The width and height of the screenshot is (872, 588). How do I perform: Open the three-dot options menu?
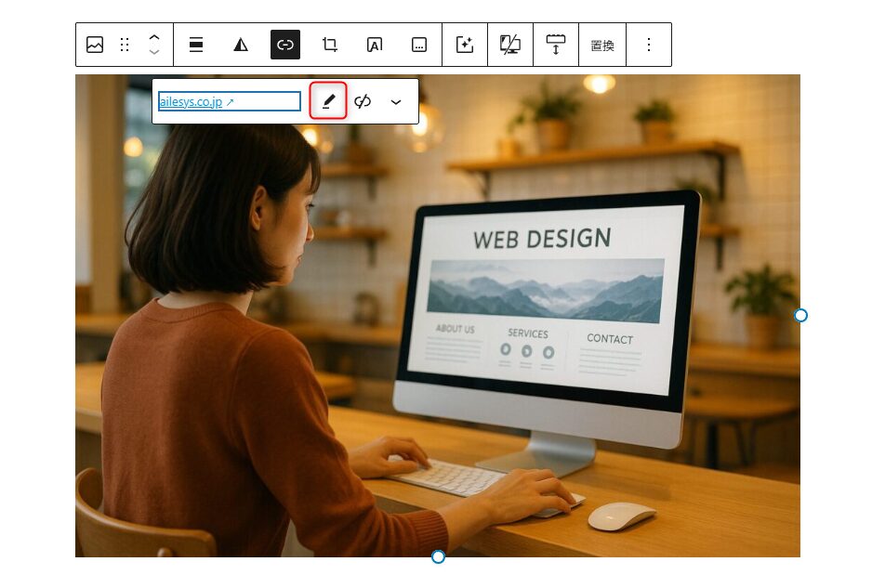click(x=649, y=45)
